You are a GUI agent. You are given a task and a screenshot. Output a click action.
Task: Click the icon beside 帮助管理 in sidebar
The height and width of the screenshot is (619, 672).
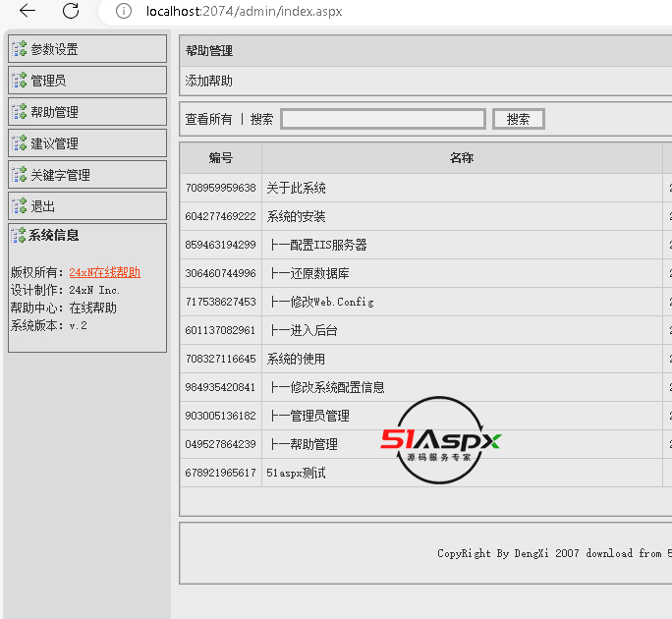[x=19, y=112]
